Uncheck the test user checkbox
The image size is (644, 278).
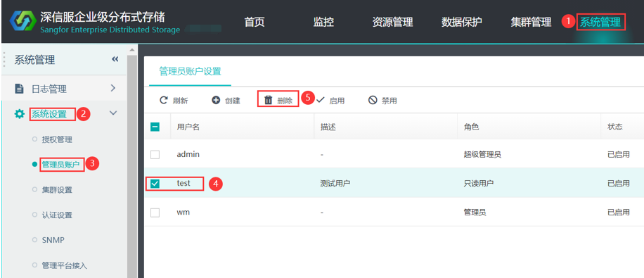pyautogui.click(x=155, y=184)
